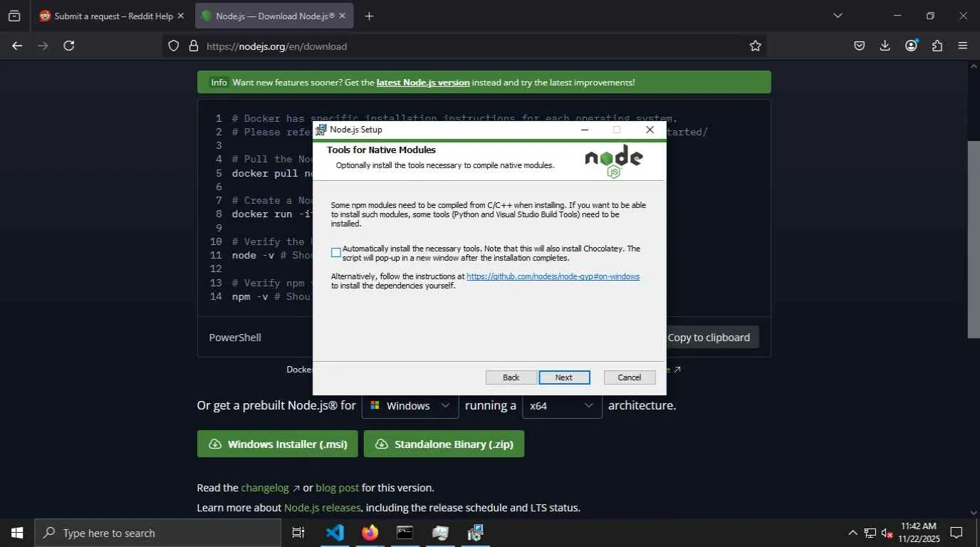The image size is (980, 547).
Task: Open the changelog link
Action: 265,488
